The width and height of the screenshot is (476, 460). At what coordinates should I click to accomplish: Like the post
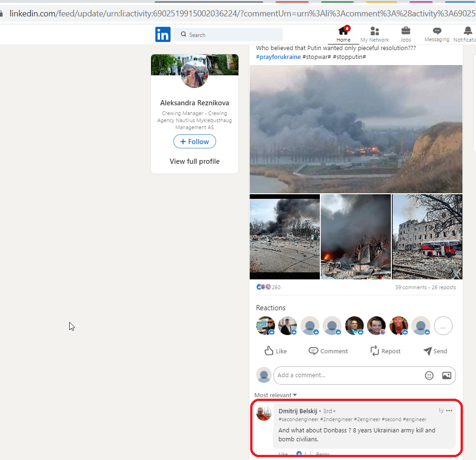(x=276, y=351)
